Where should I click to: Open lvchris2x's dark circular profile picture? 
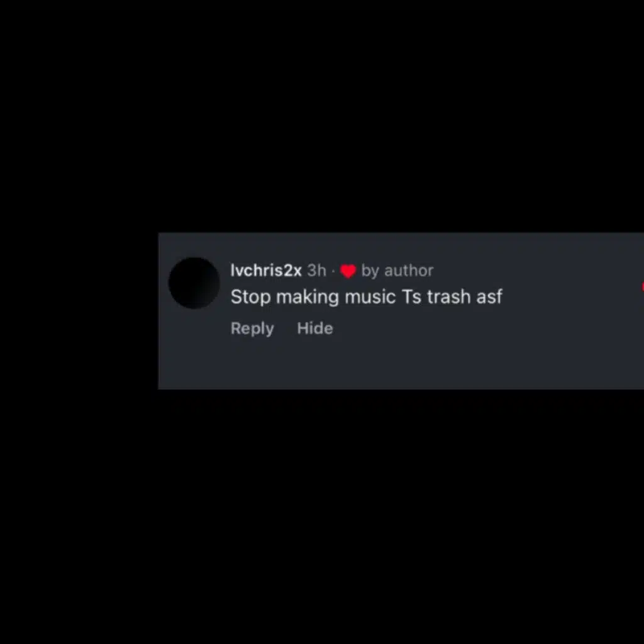click(x=194, y=283)
